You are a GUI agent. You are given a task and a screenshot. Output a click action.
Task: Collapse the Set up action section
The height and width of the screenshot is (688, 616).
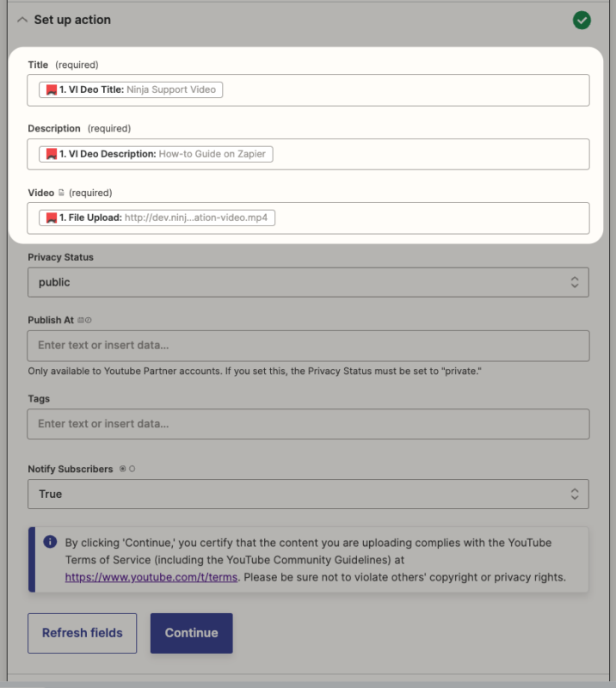pos(22,19)
